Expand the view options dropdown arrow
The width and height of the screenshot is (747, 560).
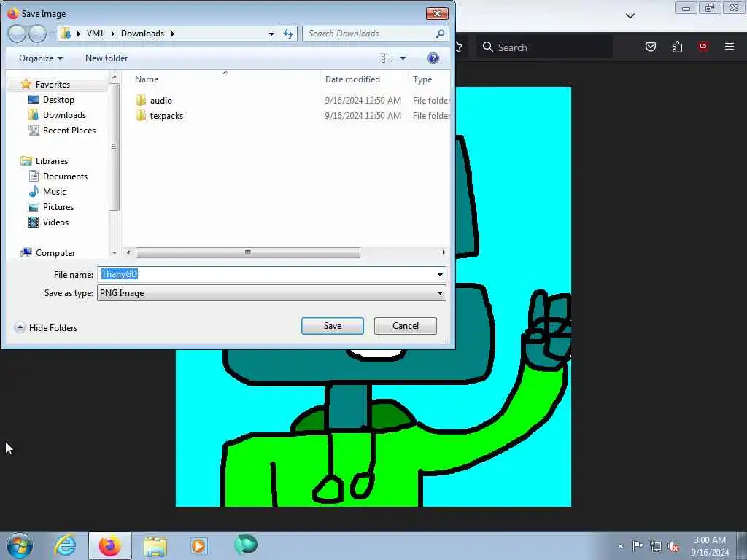(x=403, y=58)
